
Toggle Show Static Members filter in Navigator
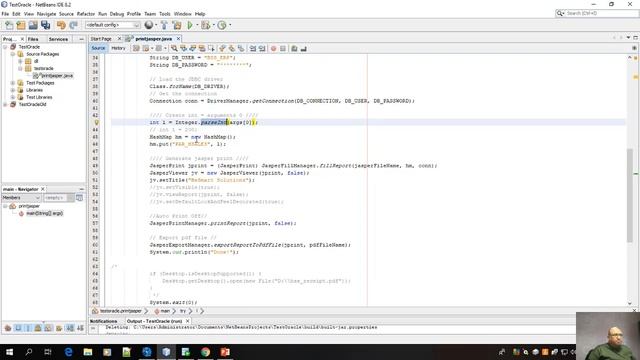[x=28, y=328]
